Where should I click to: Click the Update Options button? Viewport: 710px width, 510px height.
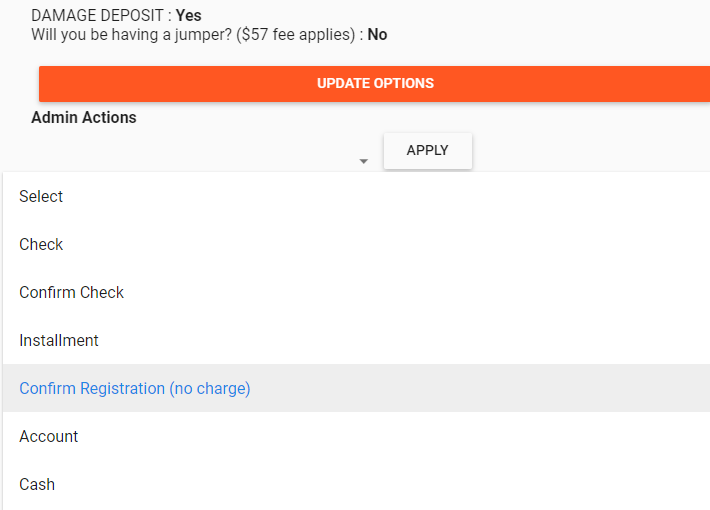[374, 84]
